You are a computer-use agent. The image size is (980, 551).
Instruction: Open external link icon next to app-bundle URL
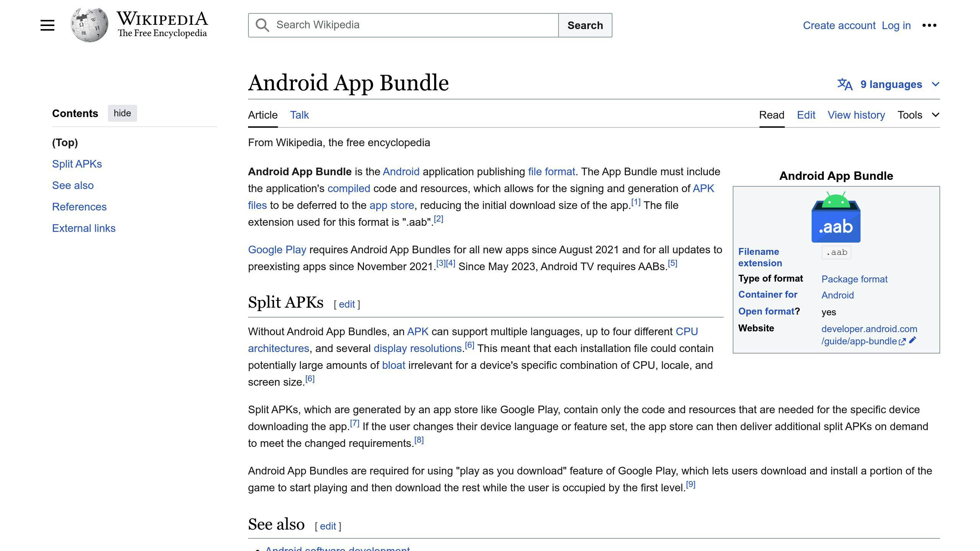902,342
